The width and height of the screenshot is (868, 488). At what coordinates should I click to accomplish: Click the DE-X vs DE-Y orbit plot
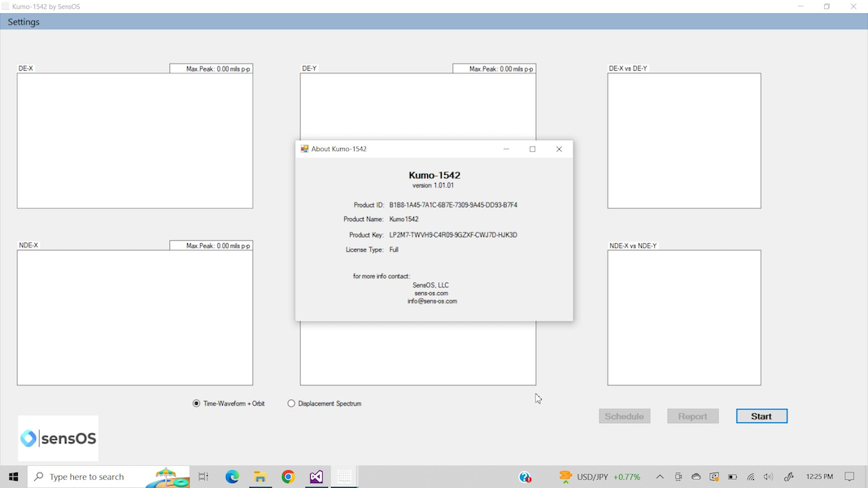point(683,141)
